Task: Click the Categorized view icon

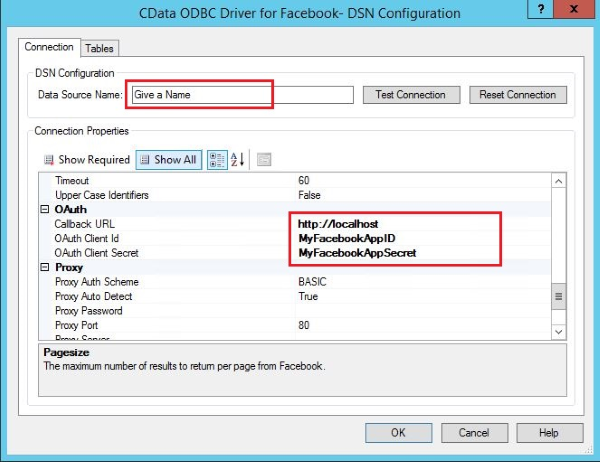Action: 217,160
